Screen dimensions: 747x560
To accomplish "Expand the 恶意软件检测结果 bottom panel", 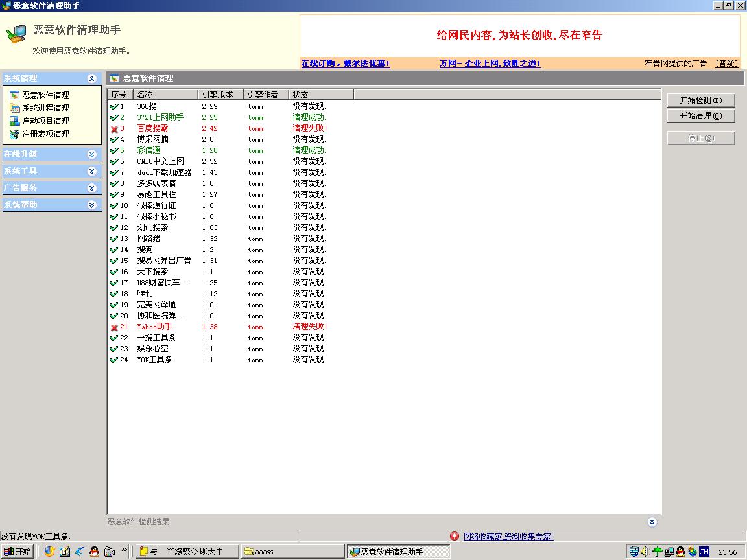I will 652,522.
